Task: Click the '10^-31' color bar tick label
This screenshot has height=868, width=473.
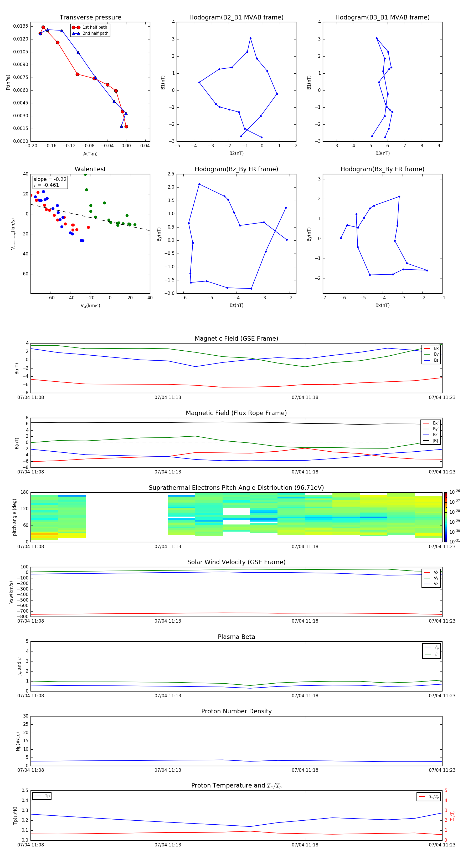Action: click(455, 542)
